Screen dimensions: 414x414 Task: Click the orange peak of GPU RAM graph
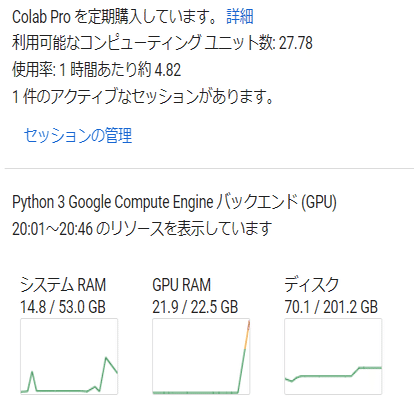pyautogui.click(x=248, y=333)
